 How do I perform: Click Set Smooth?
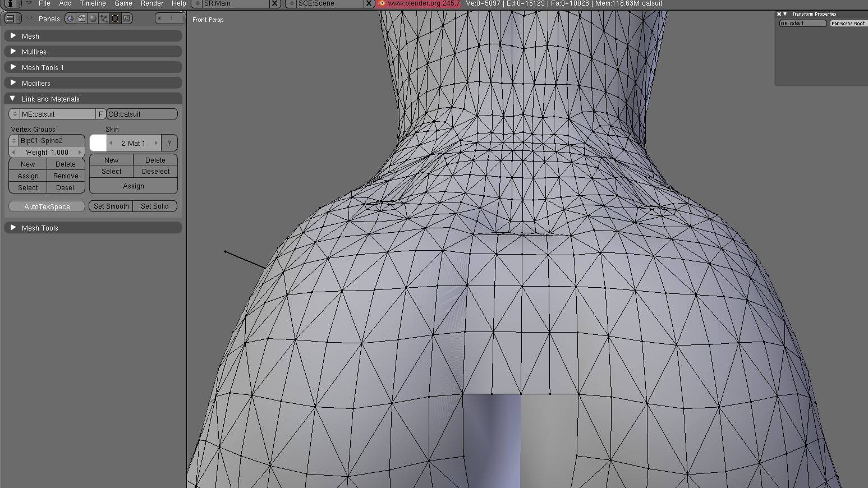click(x=111, y=206)
